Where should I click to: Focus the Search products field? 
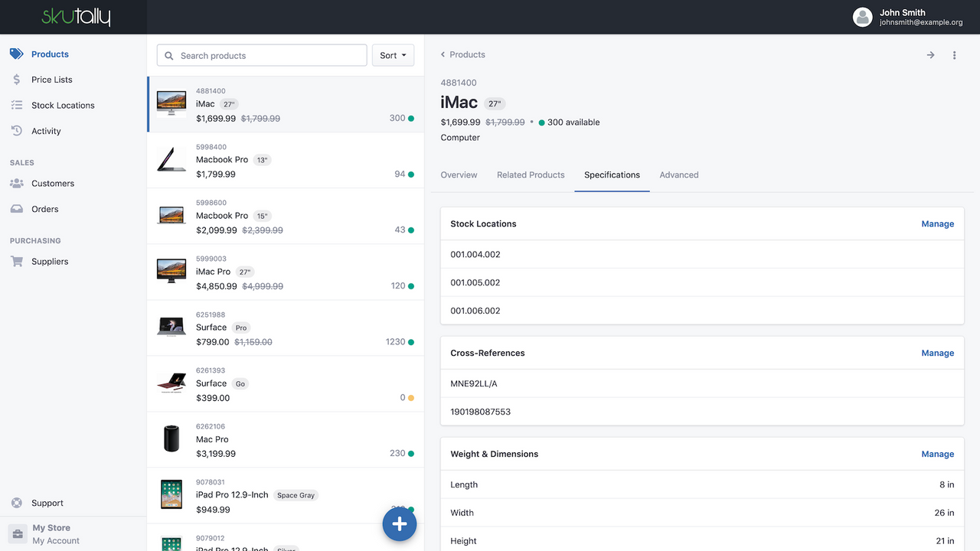262,55
